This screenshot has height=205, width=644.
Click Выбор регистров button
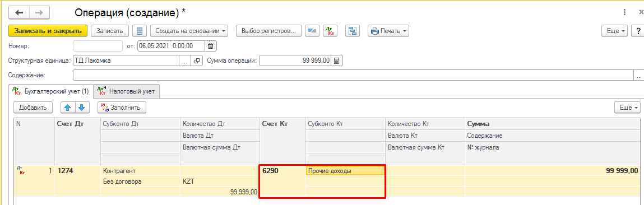(x=268, y=31)
